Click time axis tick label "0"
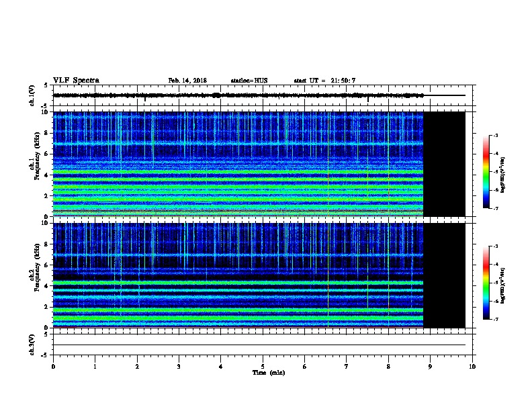Screen dimensions: 532x411 pyautogui.click(x=53, y=366)
